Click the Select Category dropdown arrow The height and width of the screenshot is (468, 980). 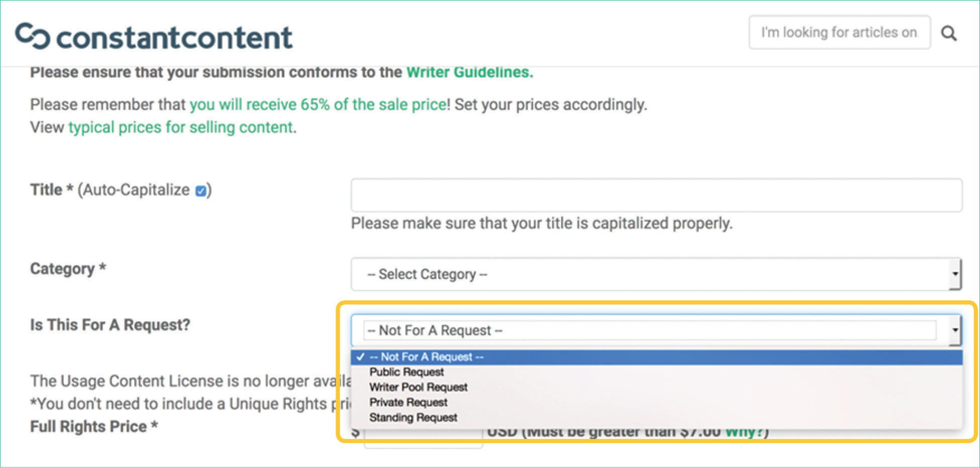point(955,274)
